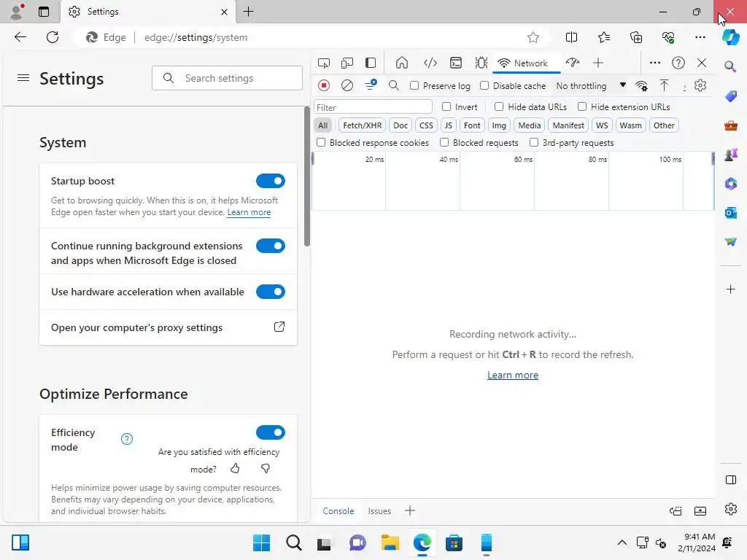747x560 pixels.
Task: Open the Settings hamburger menu
Action: 23,77
